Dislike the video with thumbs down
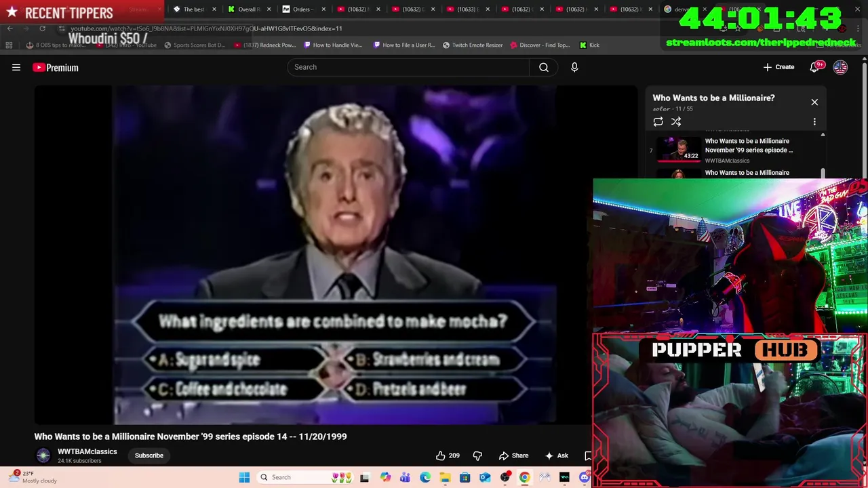Viewport: 868px width, 488px height. click(477, 455)
